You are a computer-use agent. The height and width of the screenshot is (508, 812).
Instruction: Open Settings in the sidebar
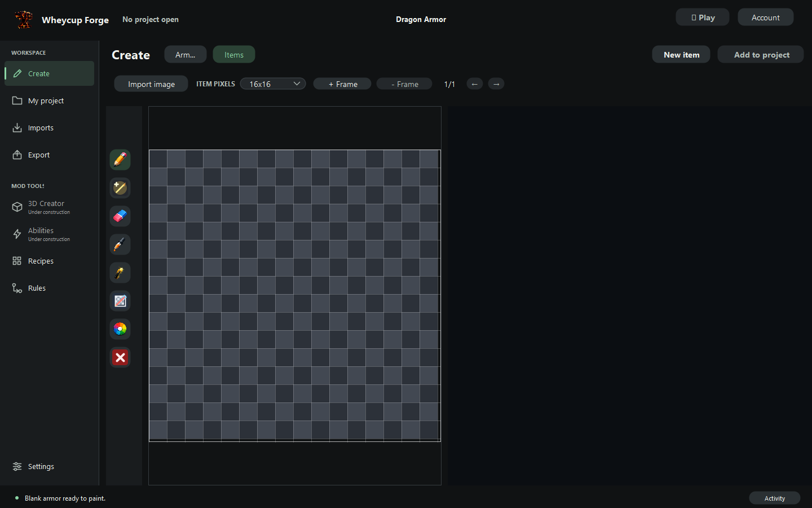50,466
